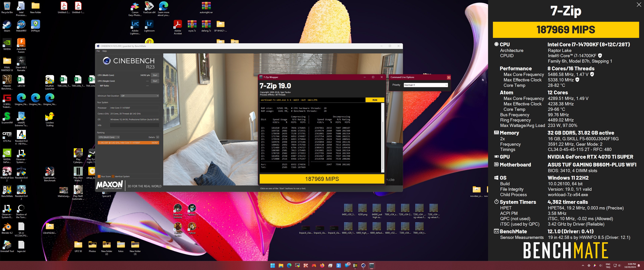Image resolution: width=644 pixels, height=270 pixels.
Task: Open the Priority dropdown in Command Line Options
Action: click(x=426, y=85)
